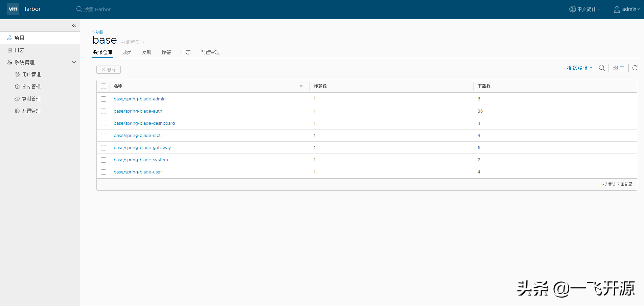Click the name column filter funnel icon
This screenshot has height=306, width=644.
[301, 87]
